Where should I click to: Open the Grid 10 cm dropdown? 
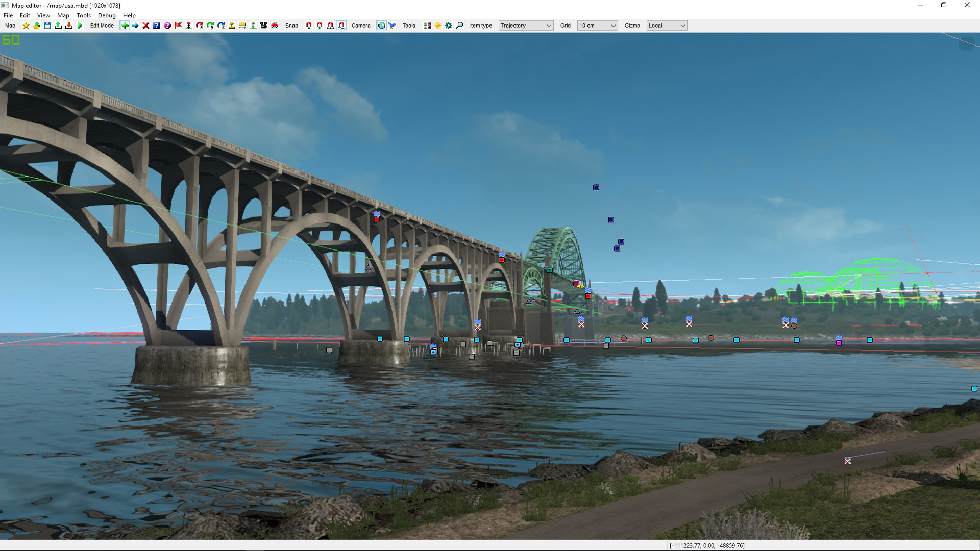click(x=597, y=26)
